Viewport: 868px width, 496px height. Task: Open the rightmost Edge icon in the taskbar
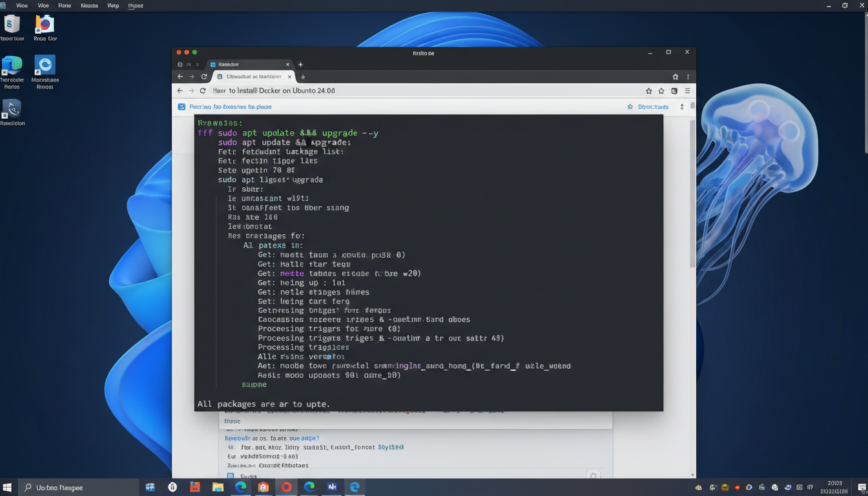pos(355,488)
